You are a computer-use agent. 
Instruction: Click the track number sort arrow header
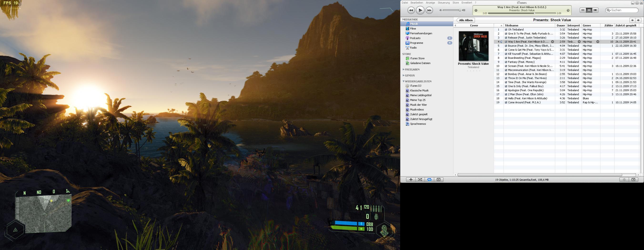pos(499,25)
